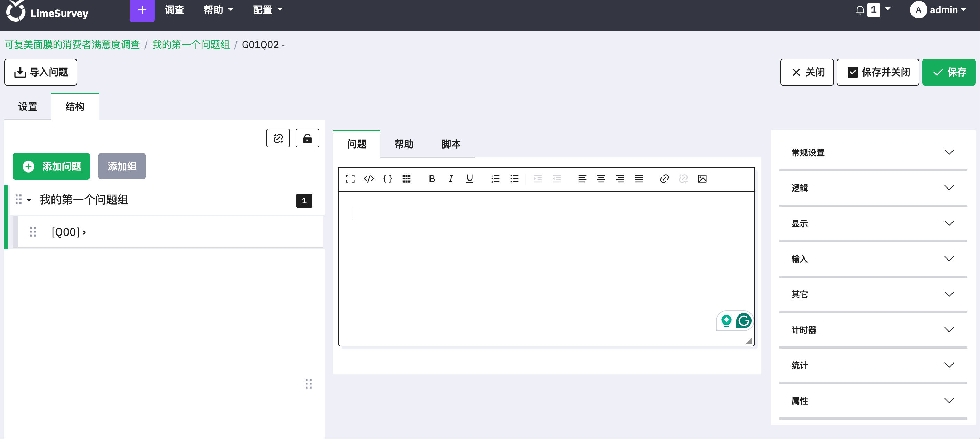This screenshot has width=980, height=439.
Task: Click the 添加问题 button
Action: pos(51,167)
